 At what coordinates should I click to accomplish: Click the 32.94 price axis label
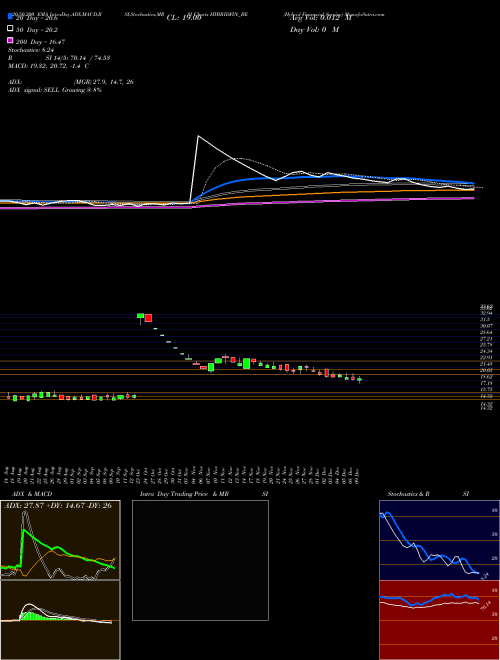point(487,314)
